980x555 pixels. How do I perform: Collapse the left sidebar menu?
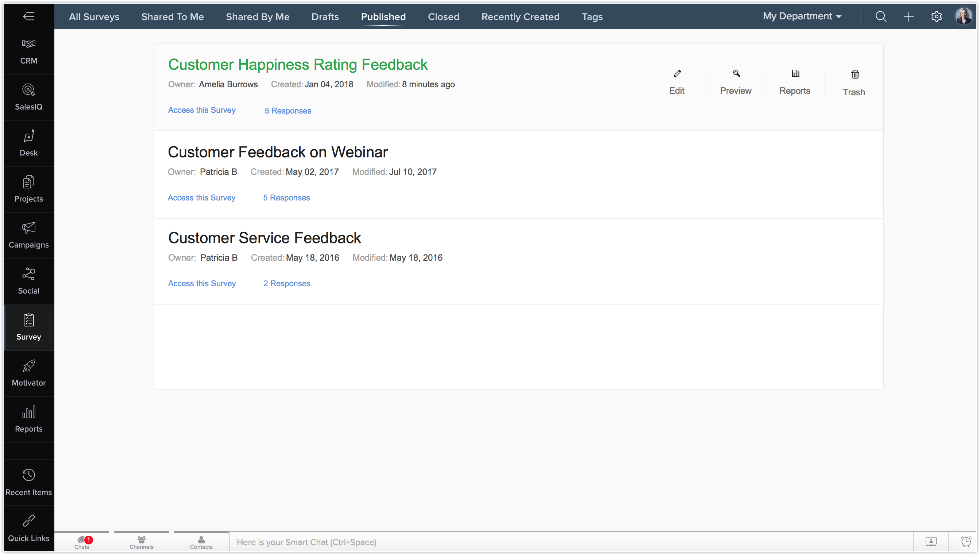click(x=28, y=16)
